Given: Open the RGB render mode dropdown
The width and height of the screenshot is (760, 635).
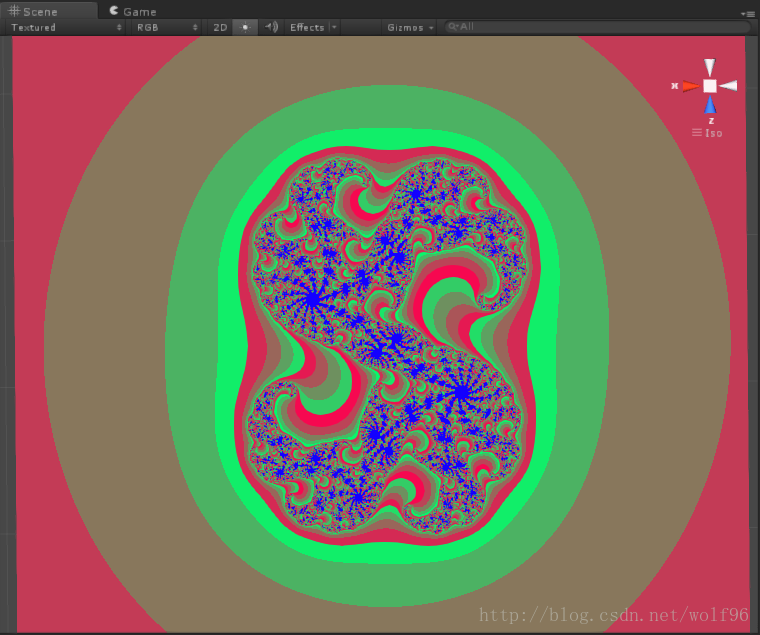Looking at the screenshot, I should pos(166,28).
